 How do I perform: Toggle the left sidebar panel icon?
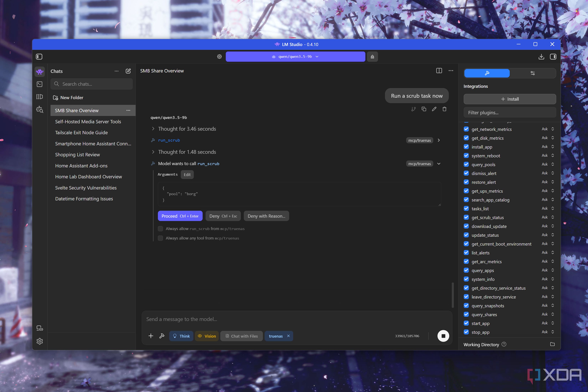(39, 57)
